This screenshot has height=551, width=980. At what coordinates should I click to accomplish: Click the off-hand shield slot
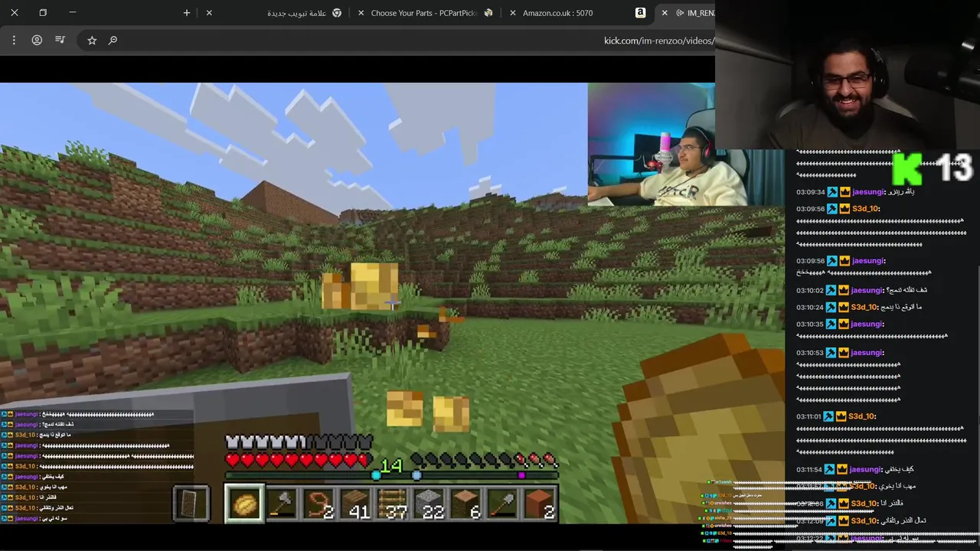click(191, 504)
